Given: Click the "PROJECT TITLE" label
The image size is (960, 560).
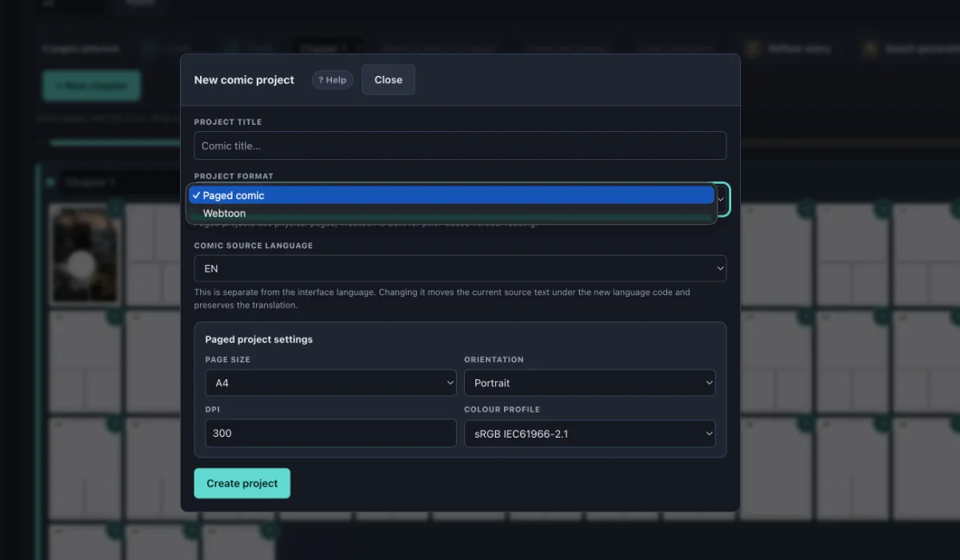Looking at the screenshot, I should pos(228,122).
